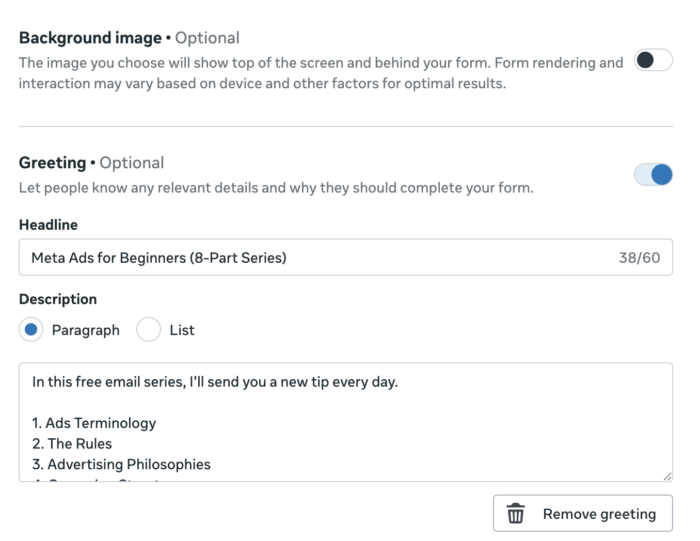Click the 'Headline' field label

[48, 225]
